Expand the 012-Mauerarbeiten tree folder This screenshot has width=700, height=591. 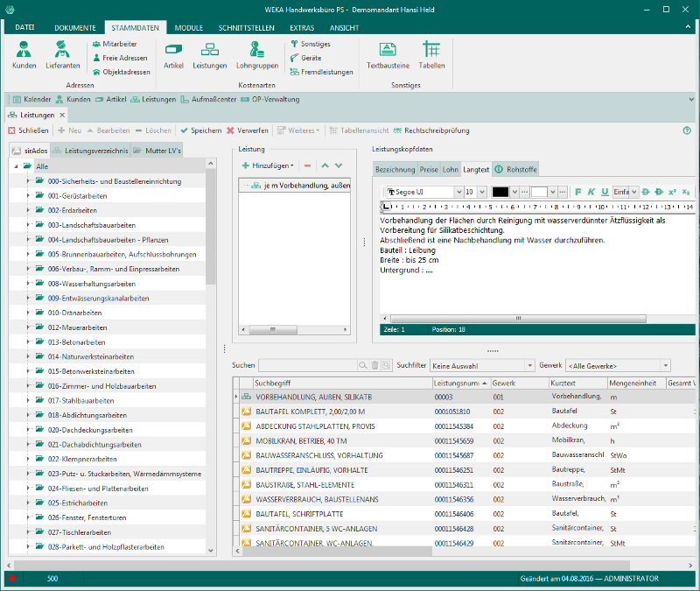[x=28, y=327]
